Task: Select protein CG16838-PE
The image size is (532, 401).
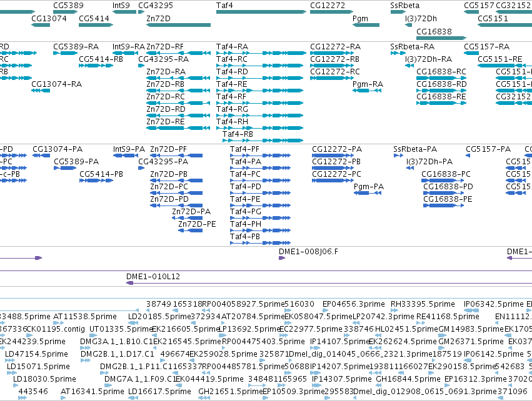Action: [443, 205]
